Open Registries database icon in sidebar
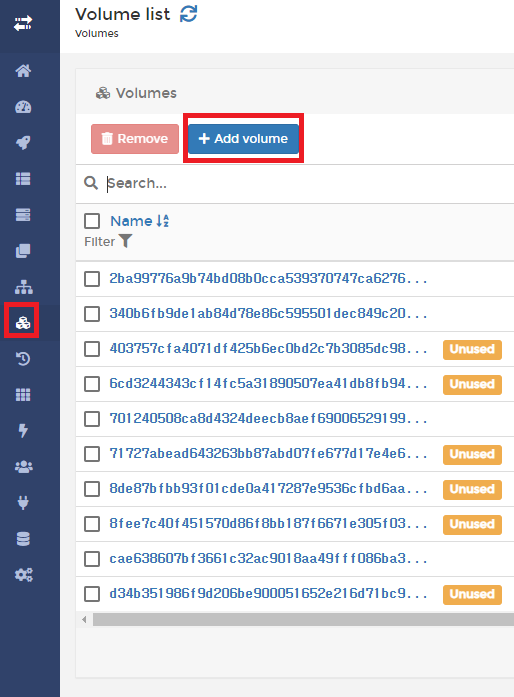Viewport: 514px width, 697px height. click(23, 538)
